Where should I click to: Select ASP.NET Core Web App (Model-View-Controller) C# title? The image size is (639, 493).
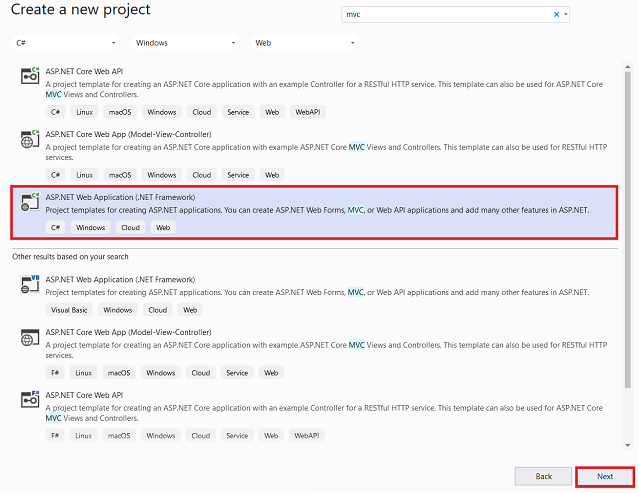coord(128,134)
